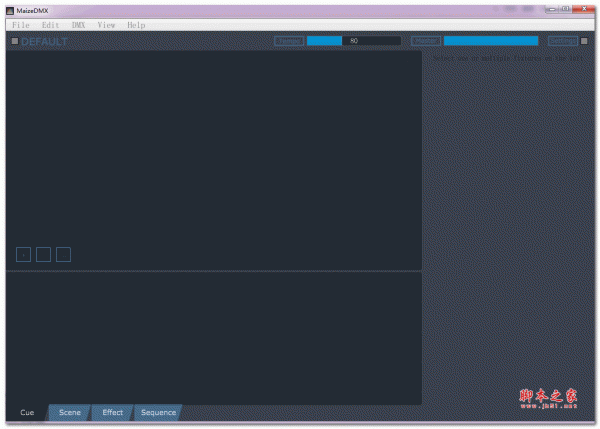Click the button left of the full blue slider

426,41
